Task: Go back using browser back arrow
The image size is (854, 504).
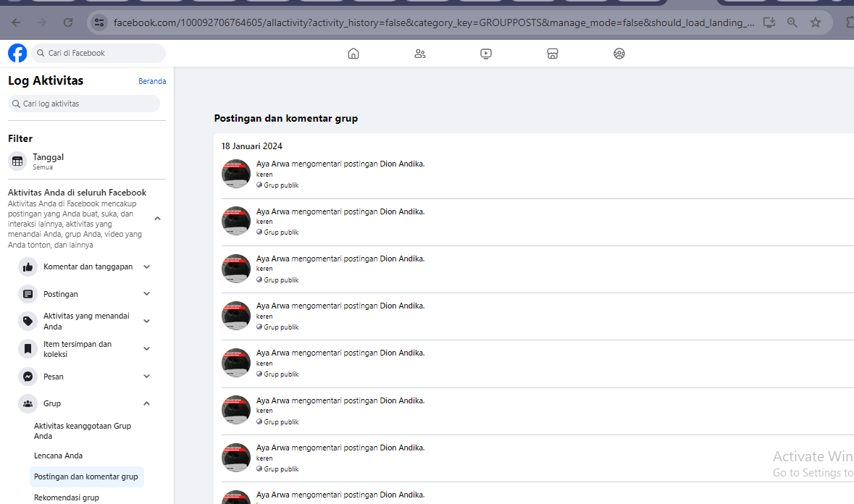Action: (x=17, y=22)
